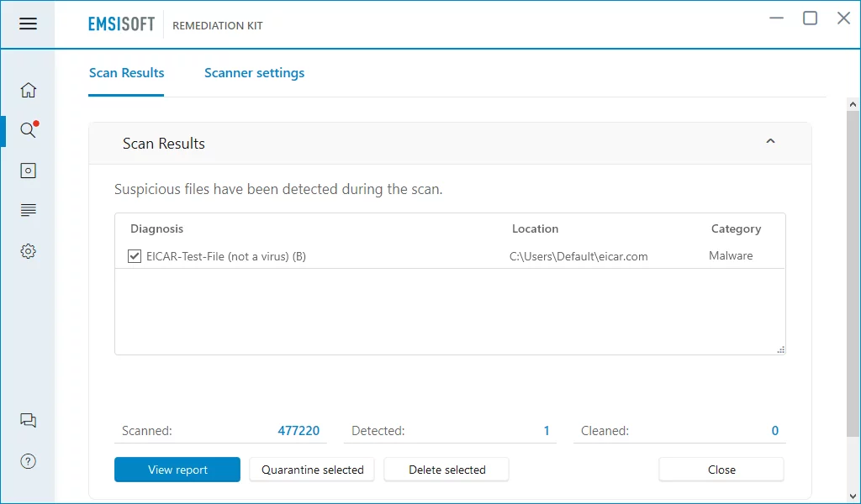Sort by the Diagnosis column header

tap(156, 228)
